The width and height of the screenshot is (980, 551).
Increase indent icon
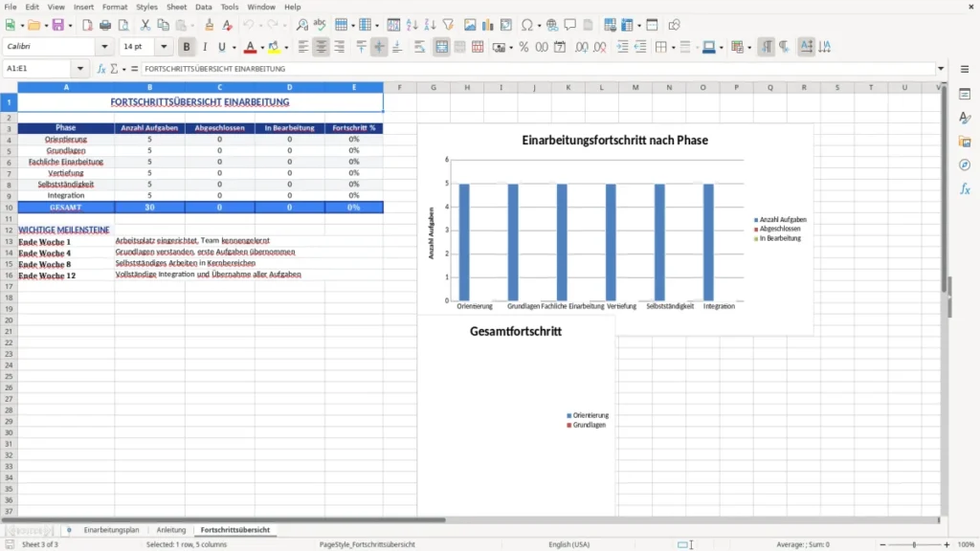click(x=622, y=47)
